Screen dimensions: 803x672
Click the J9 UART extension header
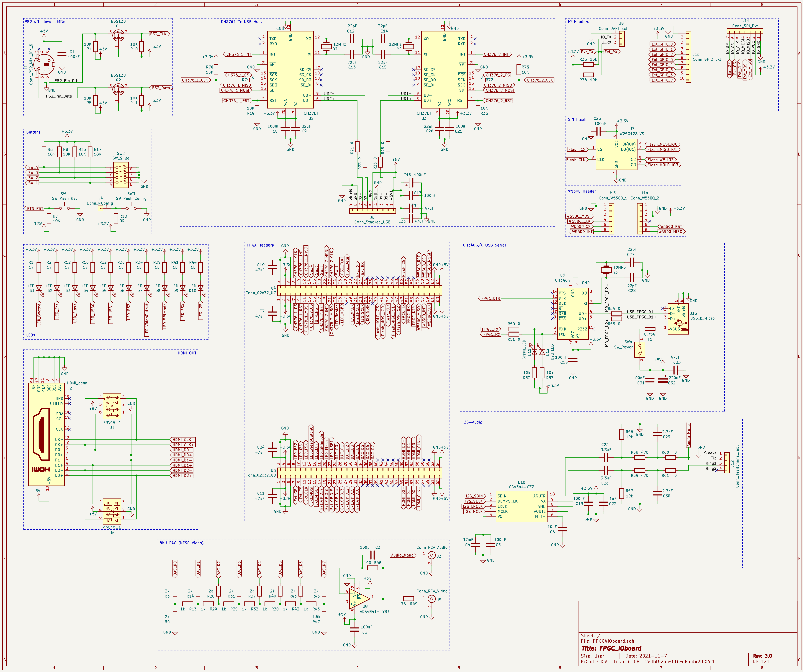tap(622, 39)
